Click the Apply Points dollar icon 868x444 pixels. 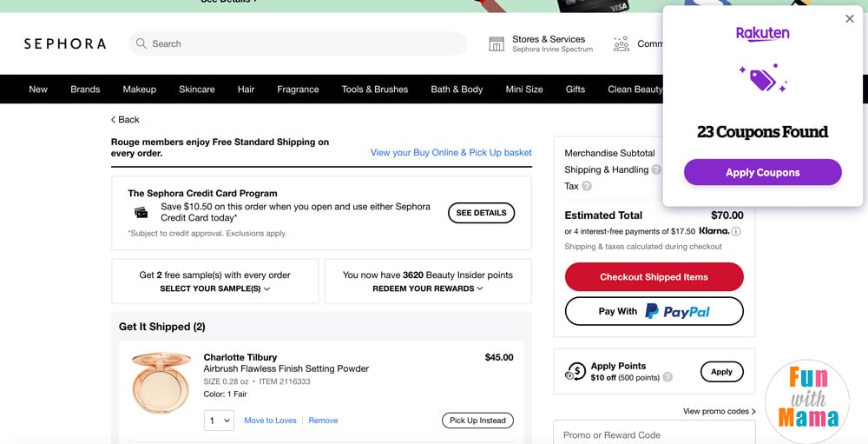pyautogui.click(x=575, y=371)
